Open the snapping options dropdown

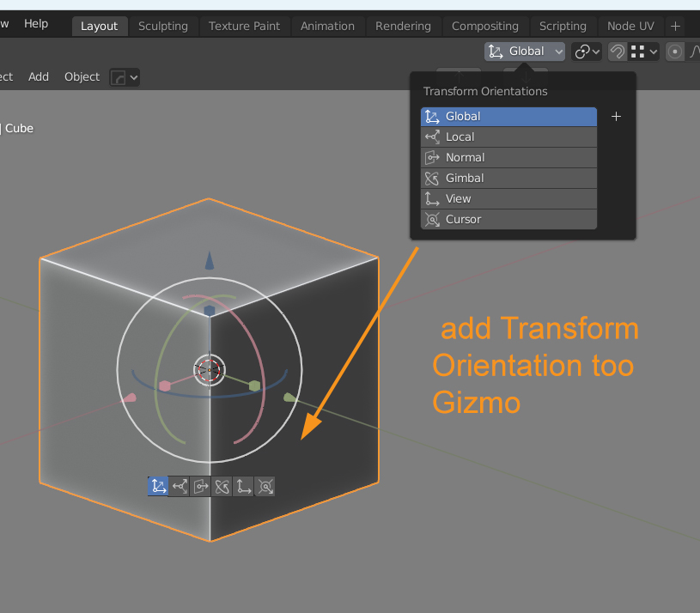pos(644,52)
